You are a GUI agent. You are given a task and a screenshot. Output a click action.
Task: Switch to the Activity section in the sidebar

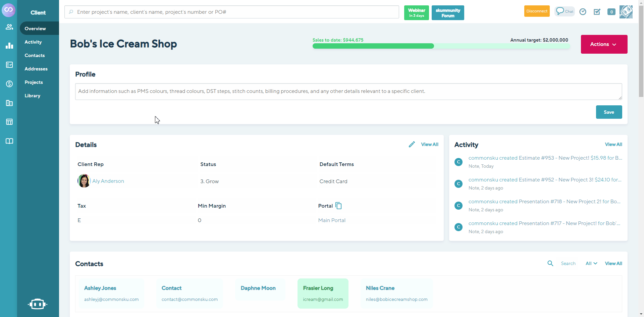coord(33,42)
